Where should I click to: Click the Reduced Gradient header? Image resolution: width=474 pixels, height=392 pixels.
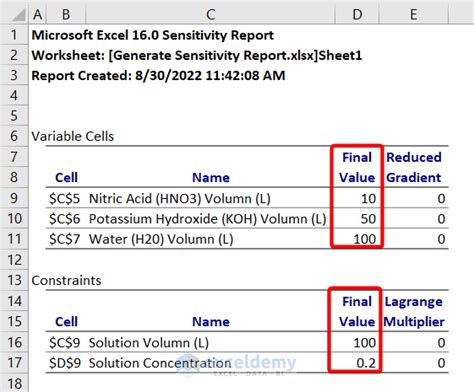pos(414,167)
